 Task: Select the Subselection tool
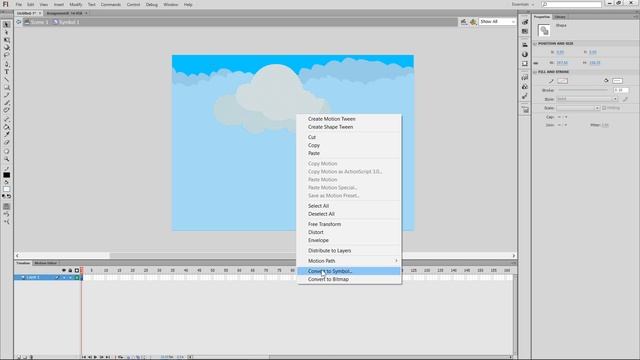coord(7,32)
